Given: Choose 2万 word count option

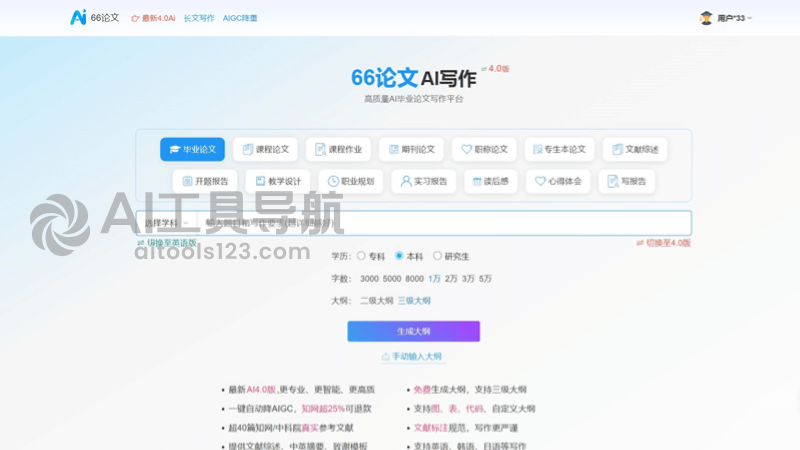Looking at the screenshot, I should coord(451,279).
